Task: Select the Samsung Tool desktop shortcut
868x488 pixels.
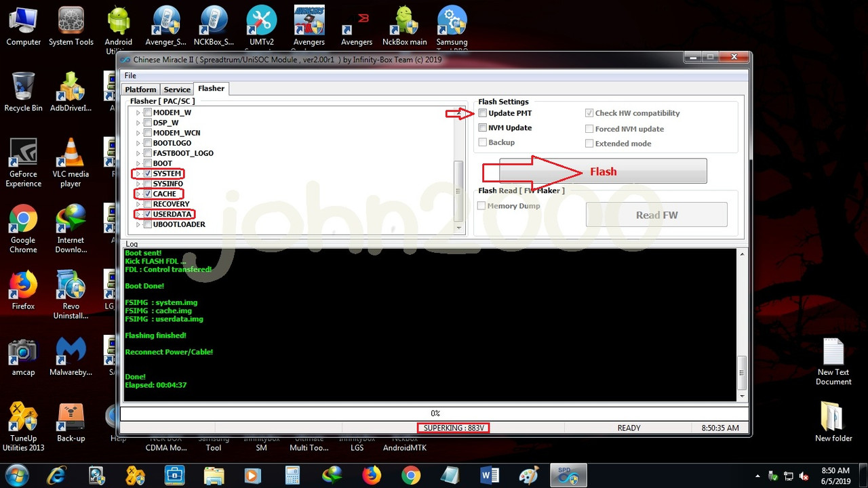Action: click(x=452, y=27)
